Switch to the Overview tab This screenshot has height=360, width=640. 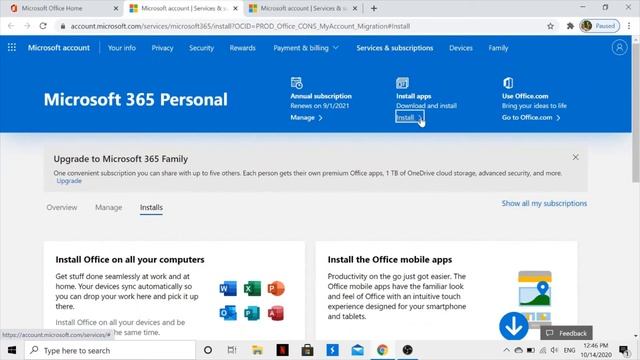coord(62,207)
